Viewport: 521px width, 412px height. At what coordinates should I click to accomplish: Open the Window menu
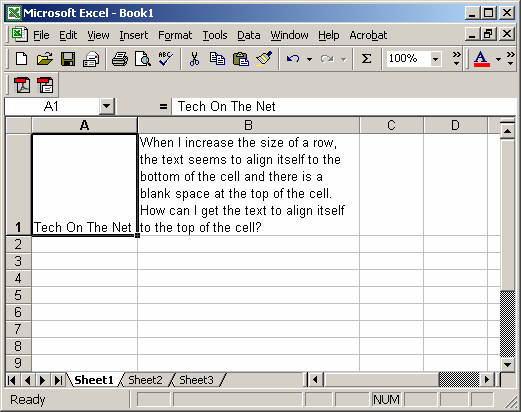click(289, 35)
